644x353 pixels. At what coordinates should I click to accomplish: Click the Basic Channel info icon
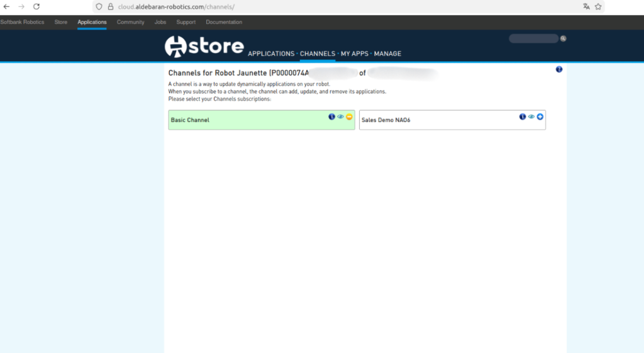331,116
